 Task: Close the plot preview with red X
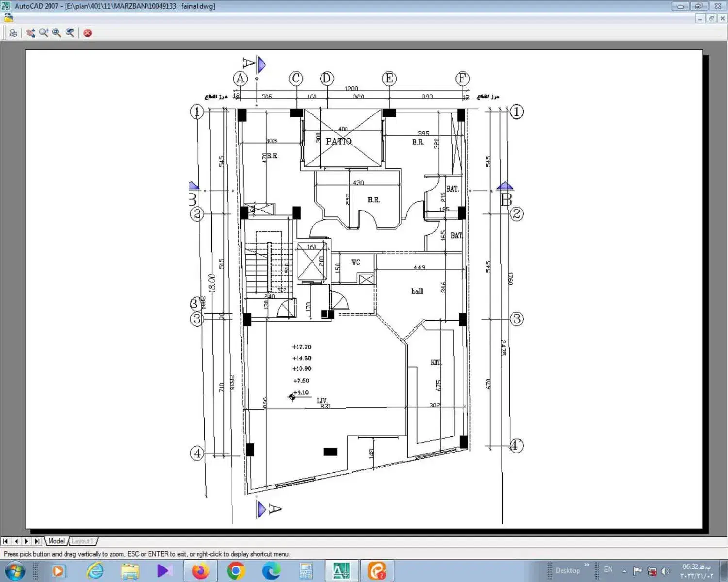tap(88, 33)
